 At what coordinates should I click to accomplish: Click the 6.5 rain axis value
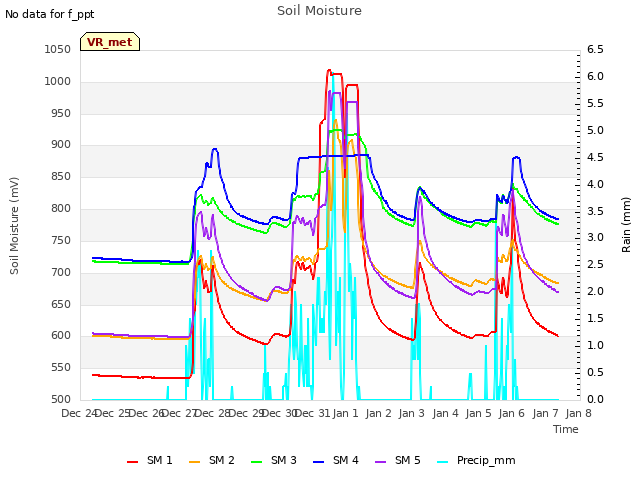(595, 49)
